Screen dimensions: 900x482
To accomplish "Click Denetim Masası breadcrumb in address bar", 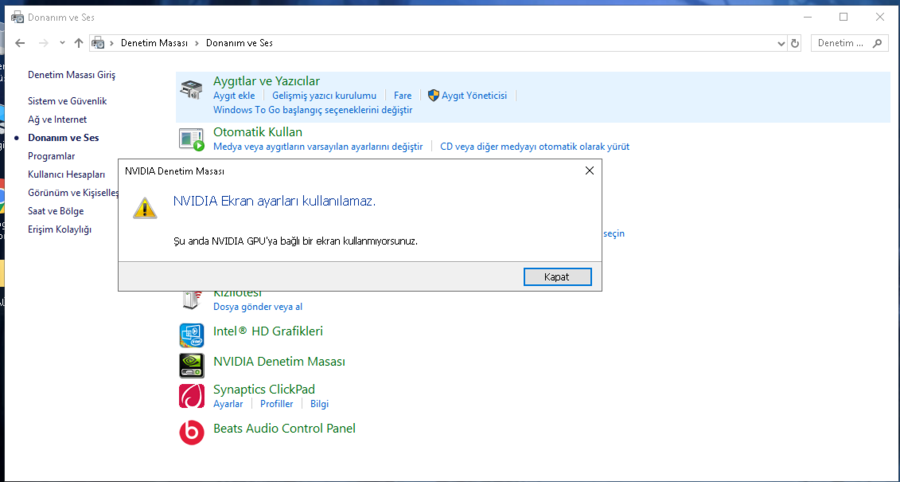I will [x=154, y=43].
